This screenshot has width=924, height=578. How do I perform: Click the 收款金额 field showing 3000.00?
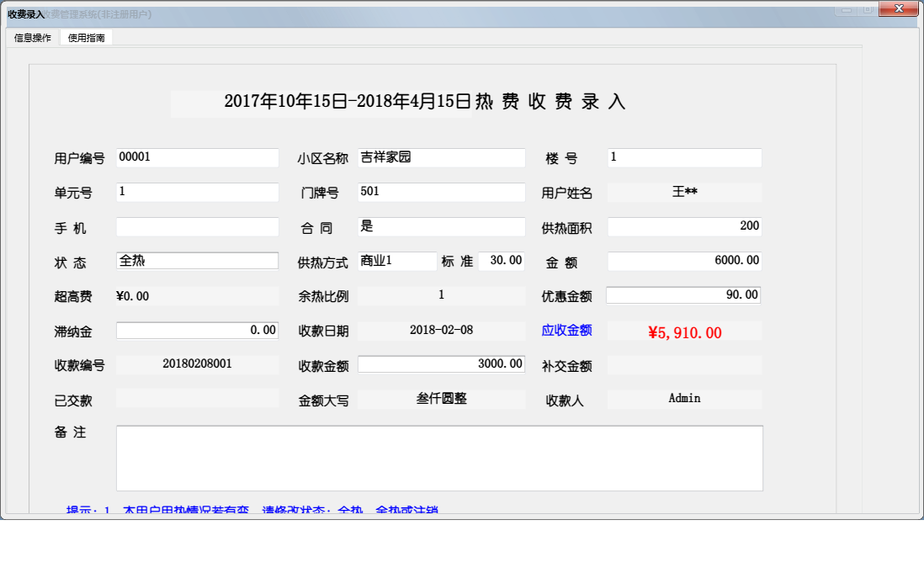click(x=441, y=363)
